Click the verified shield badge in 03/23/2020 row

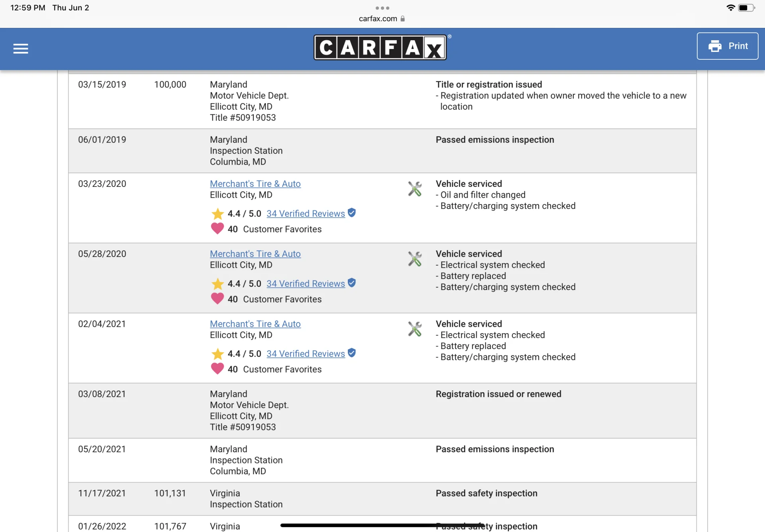(x=351, y=213)
